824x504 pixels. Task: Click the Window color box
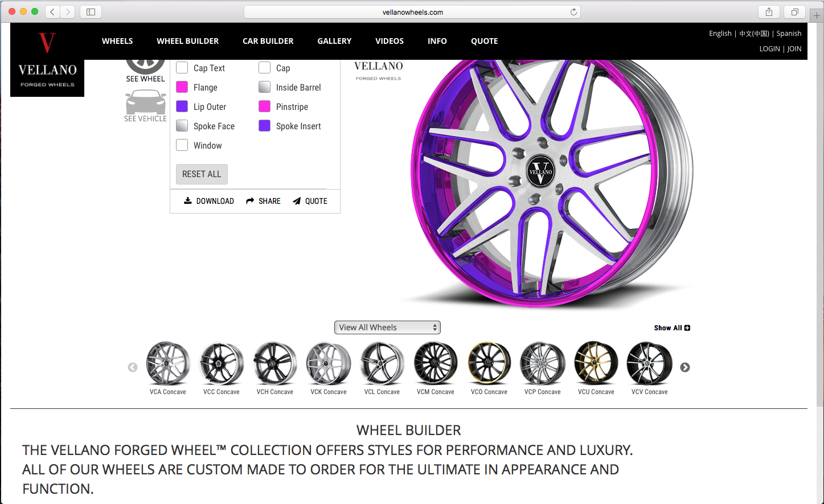coord(182,145)
